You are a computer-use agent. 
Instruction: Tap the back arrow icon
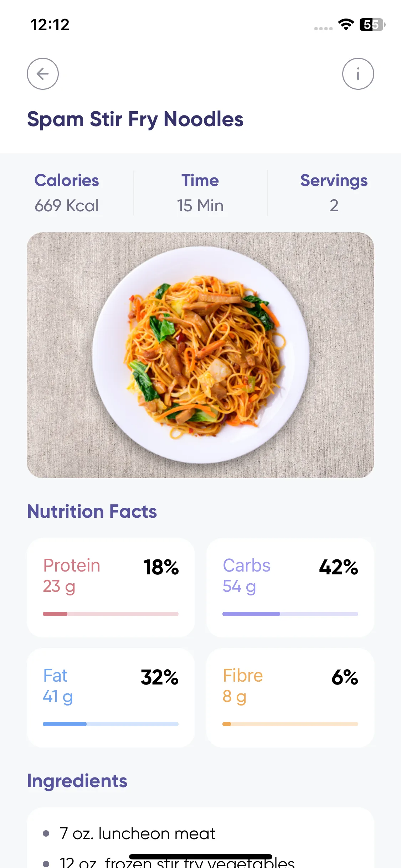coord(43,74)
